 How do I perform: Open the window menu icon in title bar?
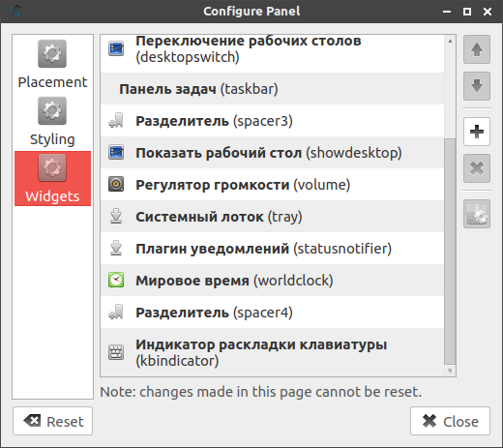coord(15,12)
